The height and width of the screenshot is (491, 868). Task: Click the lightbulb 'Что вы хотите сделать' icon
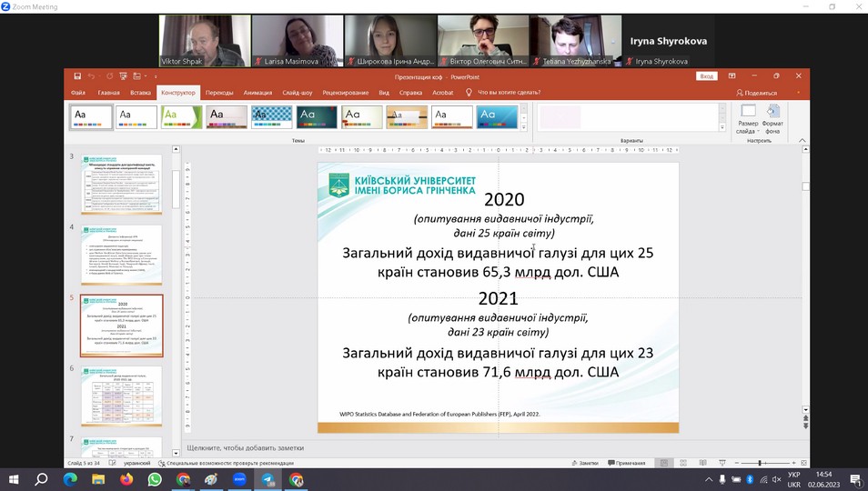point(469,93)
